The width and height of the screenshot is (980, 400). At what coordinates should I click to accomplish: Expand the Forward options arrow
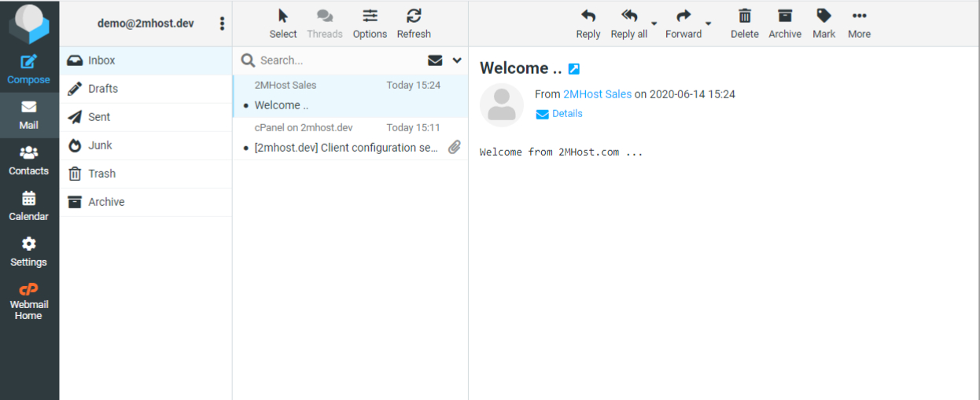click(708, 24)
